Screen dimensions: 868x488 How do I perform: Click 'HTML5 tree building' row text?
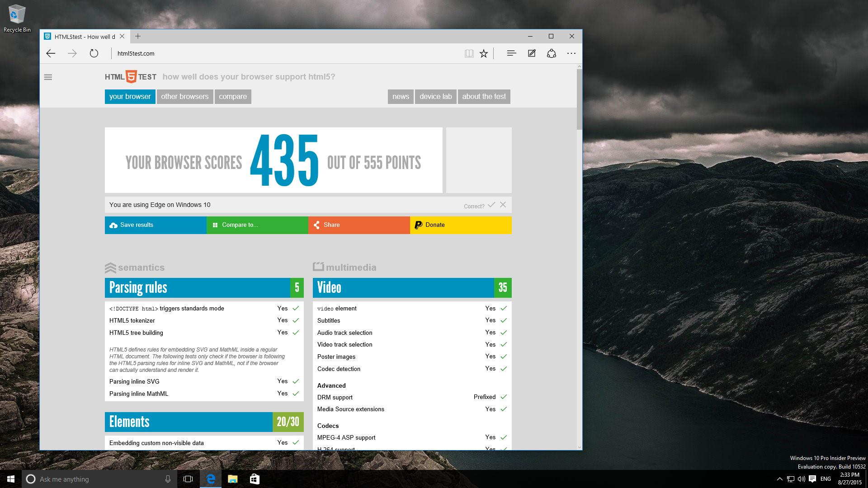[136, 333]
